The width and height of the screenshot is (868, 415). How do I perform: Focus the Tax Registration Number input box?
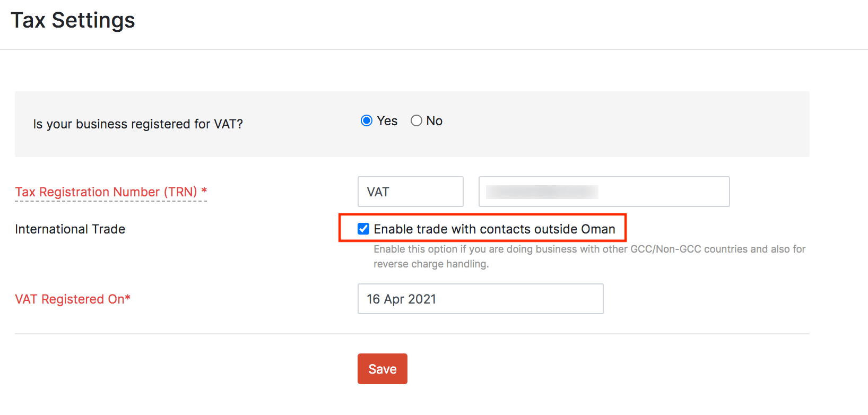click(x=663, y=192)
